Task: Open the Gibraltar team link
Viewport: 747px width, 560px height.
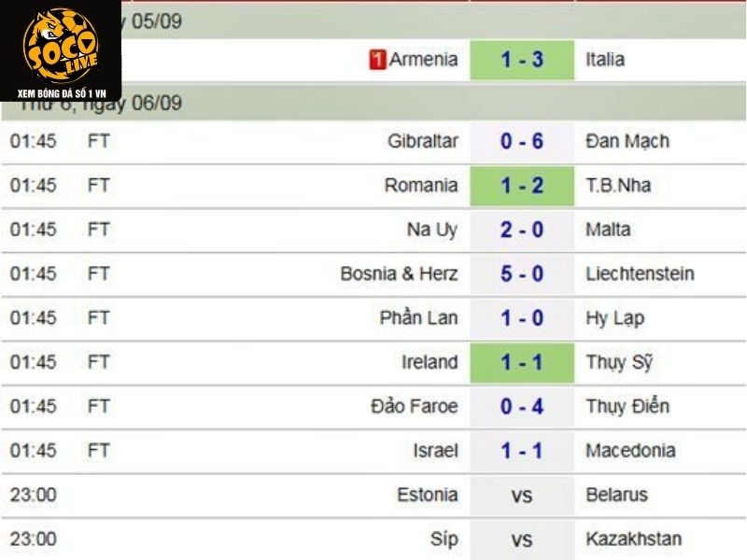Action: point(423,142)
